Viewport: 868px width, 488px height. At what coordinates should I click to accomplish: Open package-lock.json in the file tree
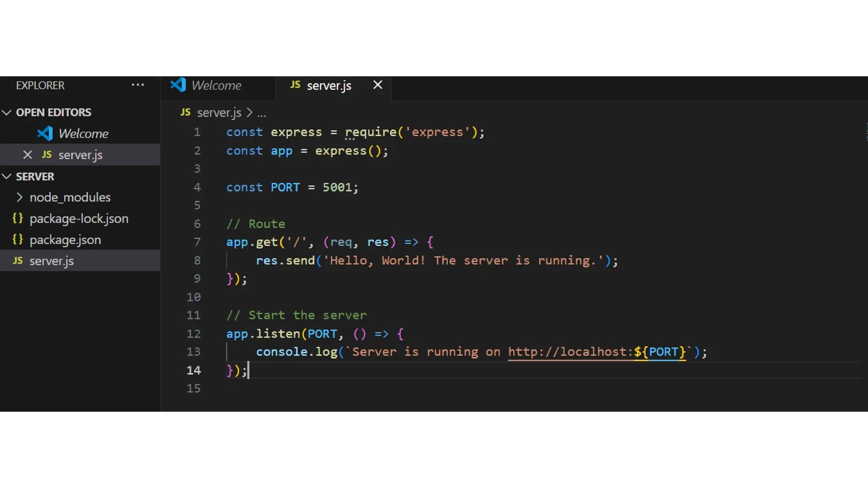[x=79, y=219]
